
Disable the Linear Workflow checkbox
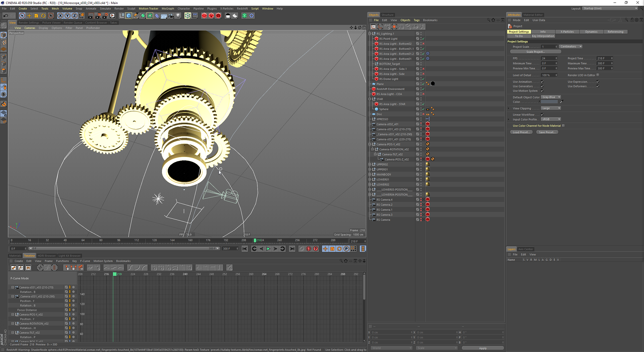(542, 115)
